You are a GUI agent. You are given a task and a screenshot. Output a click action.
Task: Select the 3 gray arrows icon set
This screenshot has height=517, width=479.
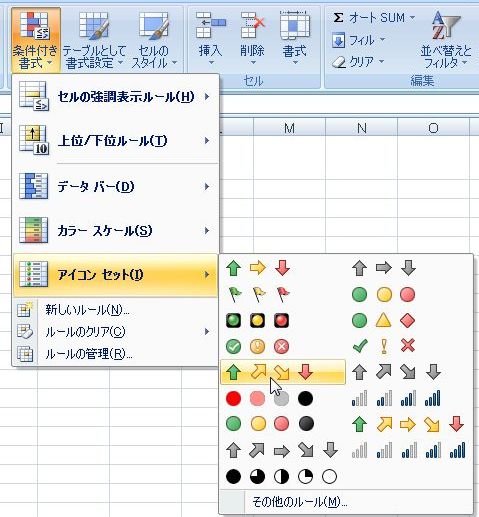(384, 268)
